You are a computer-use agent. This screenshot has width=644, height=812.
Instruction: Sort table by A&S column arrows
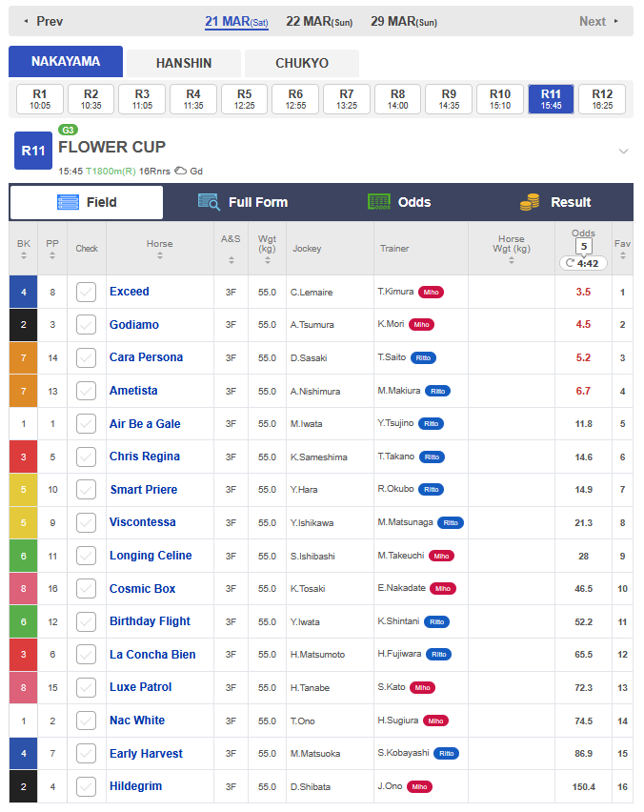(x=231, y=260)
